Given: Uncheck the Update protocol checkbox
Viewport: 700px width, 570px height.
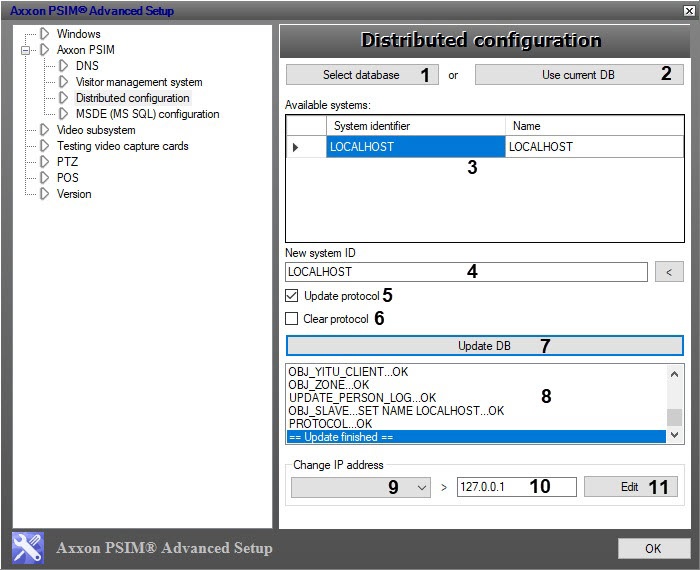Looking at the screenshot, I should click(x=292, y=297).
